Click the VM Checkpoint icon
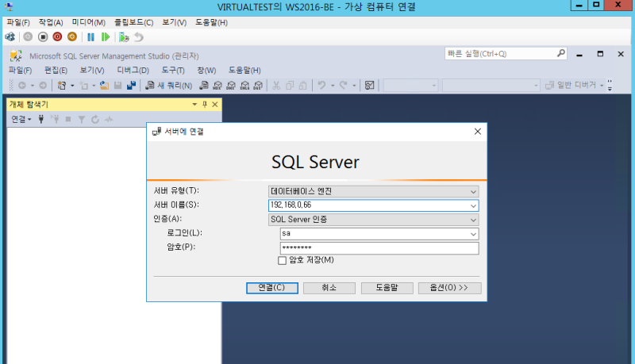The width and height of the screenshot is (635, 364). (x=124, y=37)
